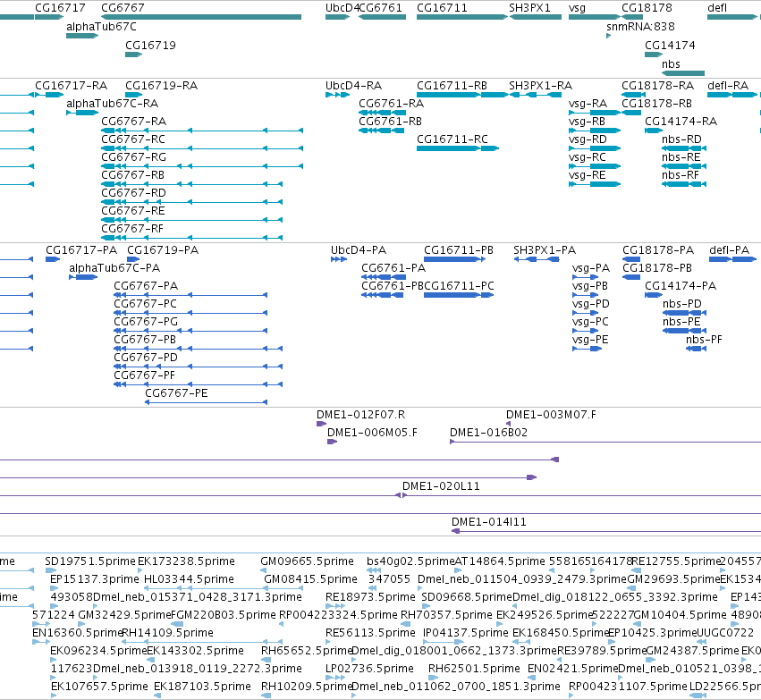Screen dimensions: 761x700
Task: Click transcript CG6767-RD label
Action: (134, 193)
